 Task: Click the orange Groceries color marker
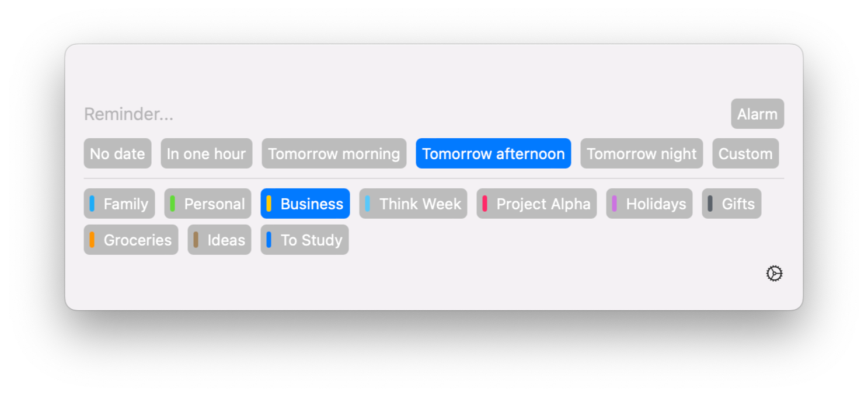(x=92, y=240)
